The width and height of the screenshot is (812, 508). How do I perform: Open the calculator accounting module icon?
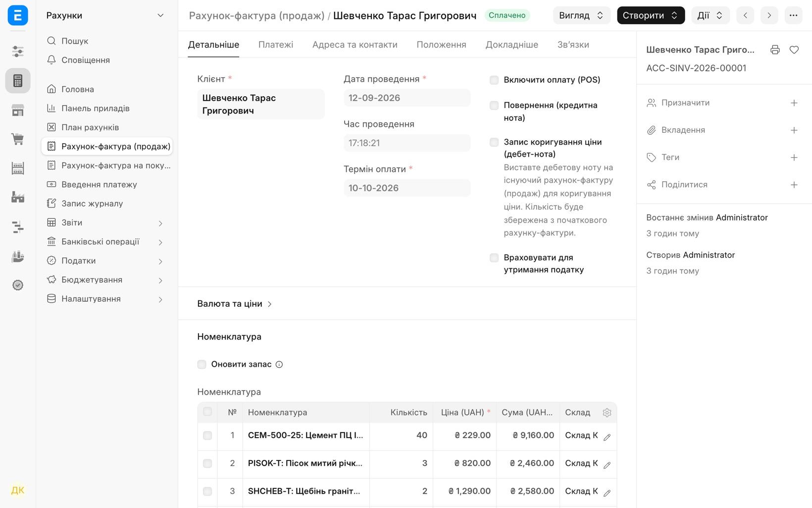click(x=18, y=80)
